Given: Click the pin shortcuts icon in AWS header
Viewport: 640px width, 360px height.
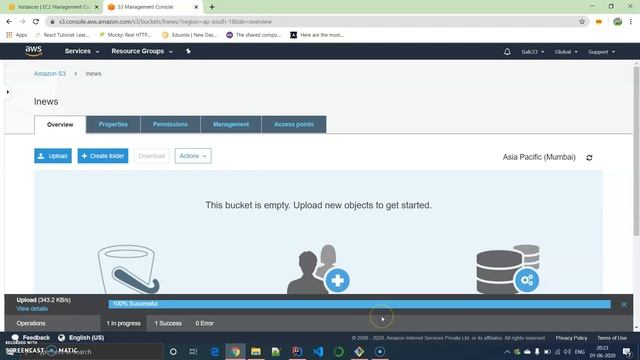Looking at the screenshot, I should click(x=188, y=51).
